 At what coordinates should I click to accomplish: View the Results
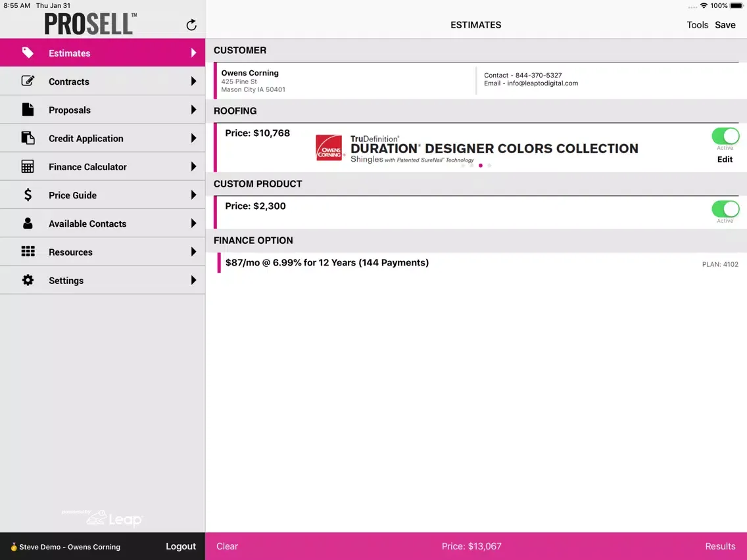tap(720, 546)
